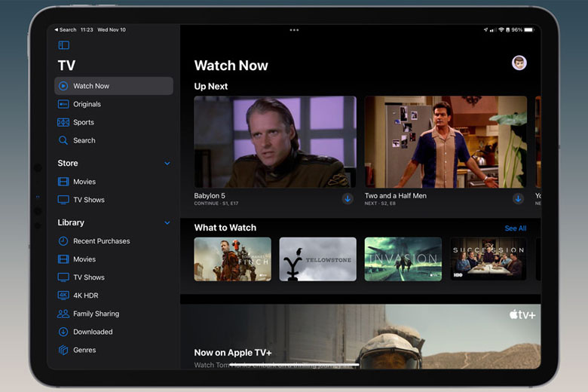Screen dimensions: 588x392
Task: Open Downloaded in Library
Action: (x=114, y=332)
